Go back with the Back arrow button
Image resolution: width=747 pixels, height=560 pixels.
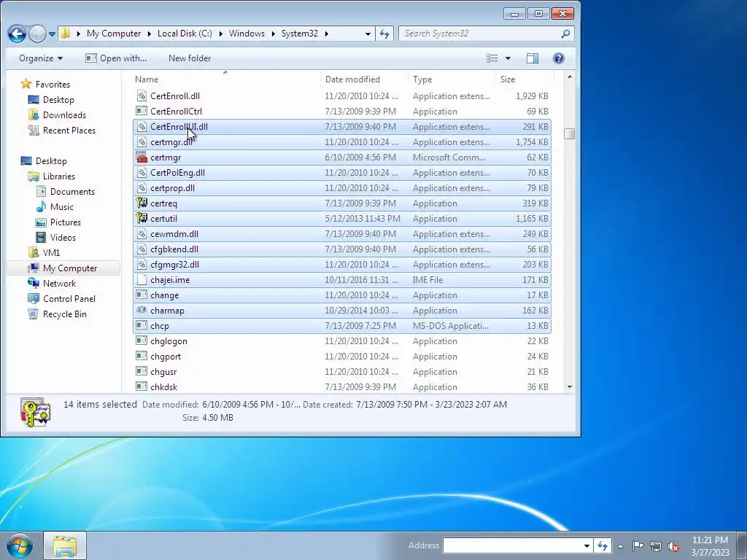[18, 34]
